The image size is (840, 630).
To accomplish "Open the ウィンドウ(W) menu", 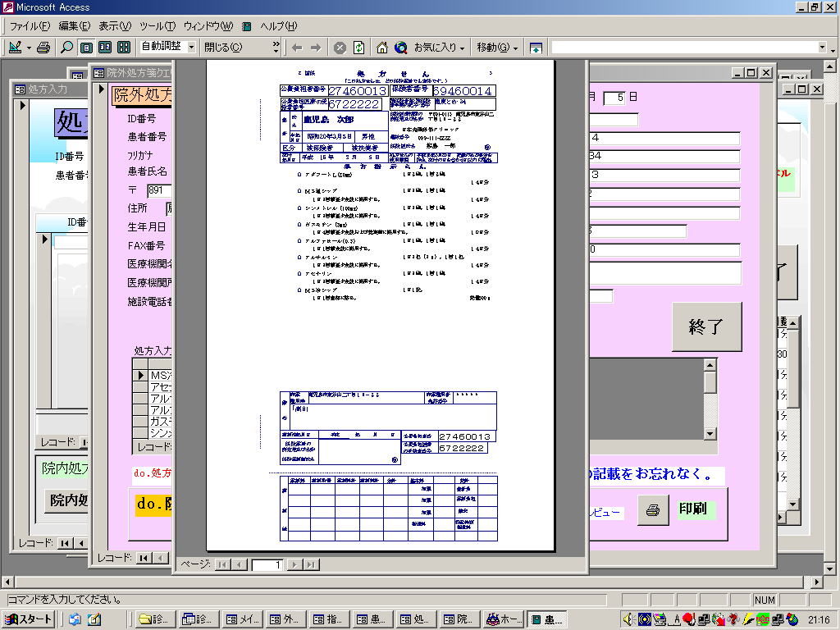I will tap(208, 25).
